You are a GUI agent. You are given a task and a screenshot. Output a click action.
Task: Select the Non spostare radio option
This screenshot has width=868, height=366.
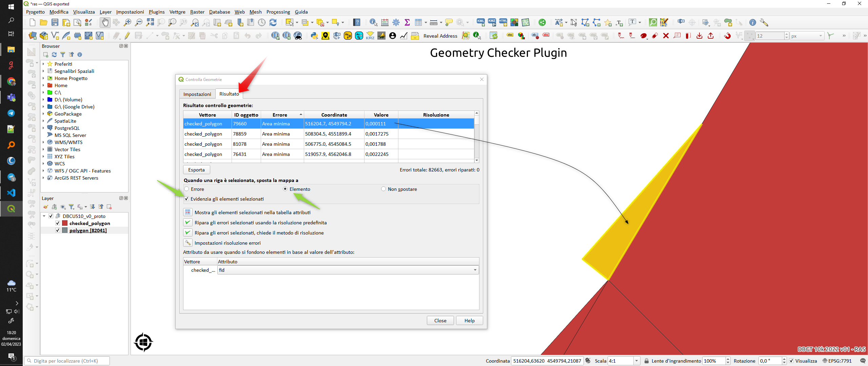click(383, 189)
